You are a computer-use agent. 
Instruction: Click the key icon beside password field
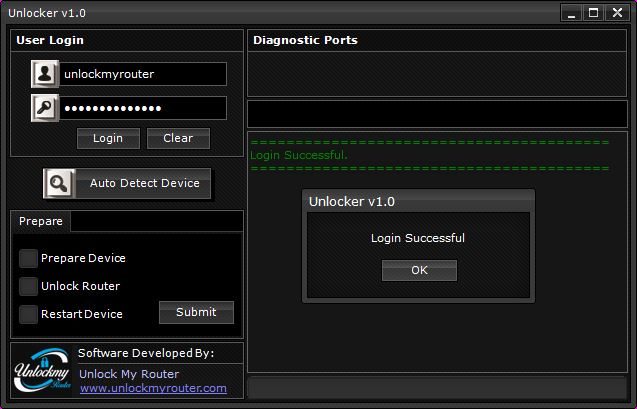point(45,108)
